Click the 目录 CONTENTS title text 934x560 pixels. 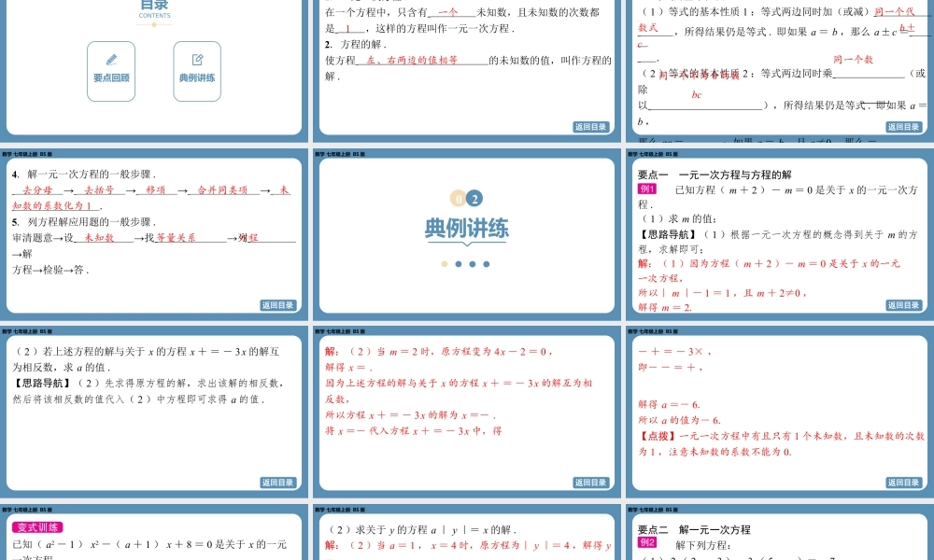pos(152,9)
